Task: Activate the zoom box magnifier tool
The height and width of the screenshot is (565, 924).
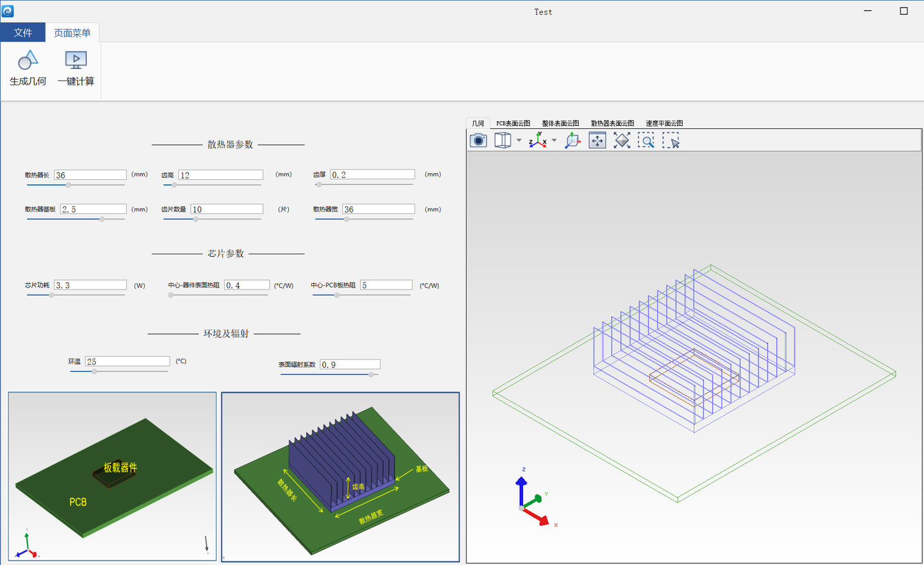Action: [646, 141]
